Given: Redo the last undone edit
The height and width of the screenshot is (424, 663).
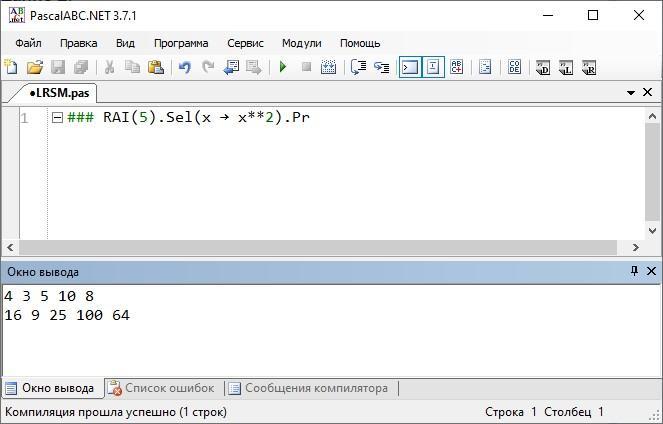Looking at the screenshot, I should click(x=208, y=67).
